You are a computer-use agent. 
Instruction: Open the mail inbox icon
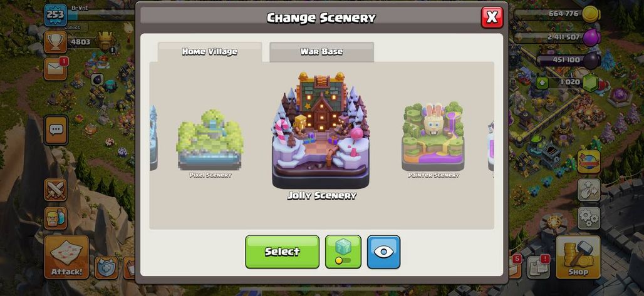pyautogui.click(x=56, y=69)
